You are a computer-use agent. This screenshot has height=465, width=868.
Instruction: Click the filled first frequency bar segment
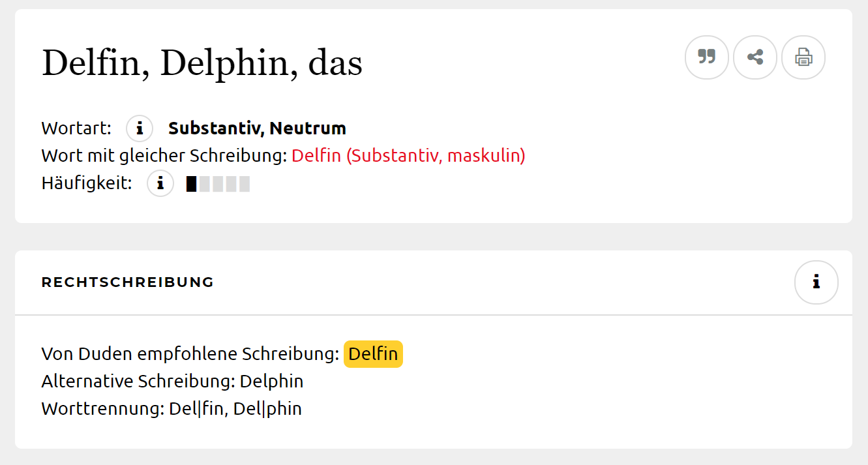(x=190, y=183)
